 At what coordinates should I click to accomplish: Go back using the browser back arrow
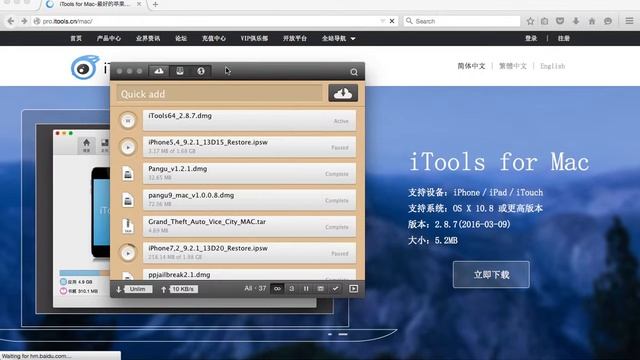[11, 21]
